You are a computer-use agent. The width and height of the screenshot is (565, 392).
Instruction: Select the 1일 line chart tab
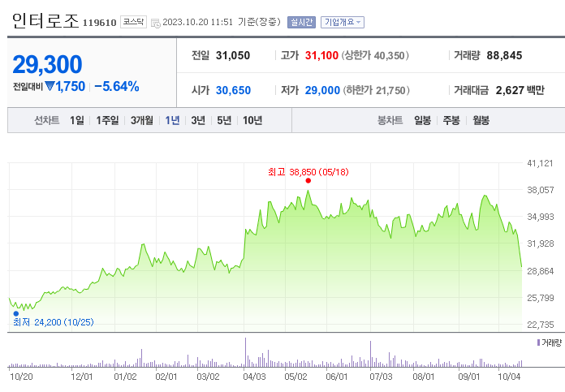77,120
